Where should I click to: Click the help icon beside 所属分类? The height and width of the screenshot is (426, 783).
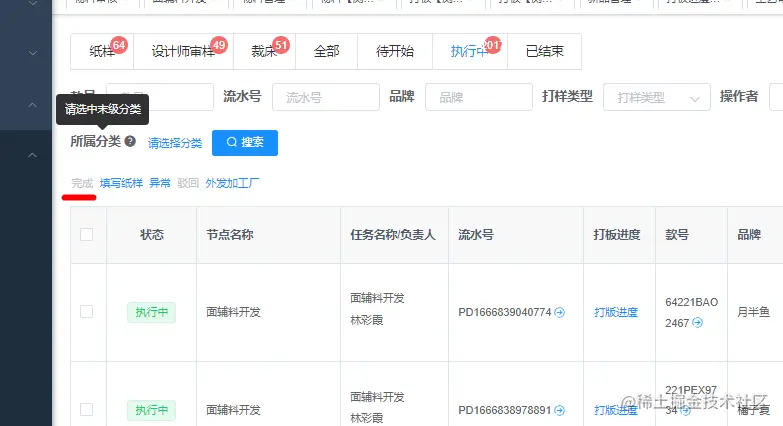[130, 141]
